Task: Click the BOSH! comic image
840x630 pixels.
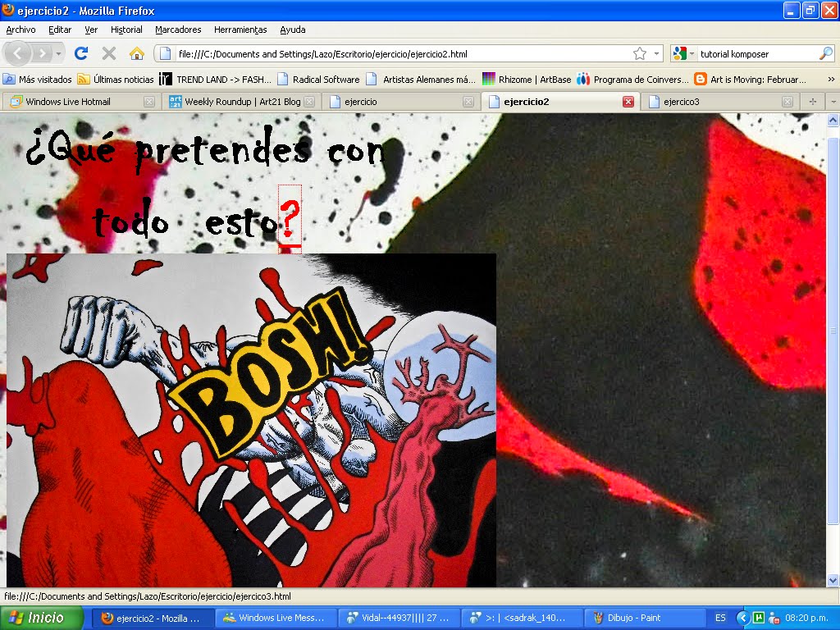Action: click(x=251, y=420)
